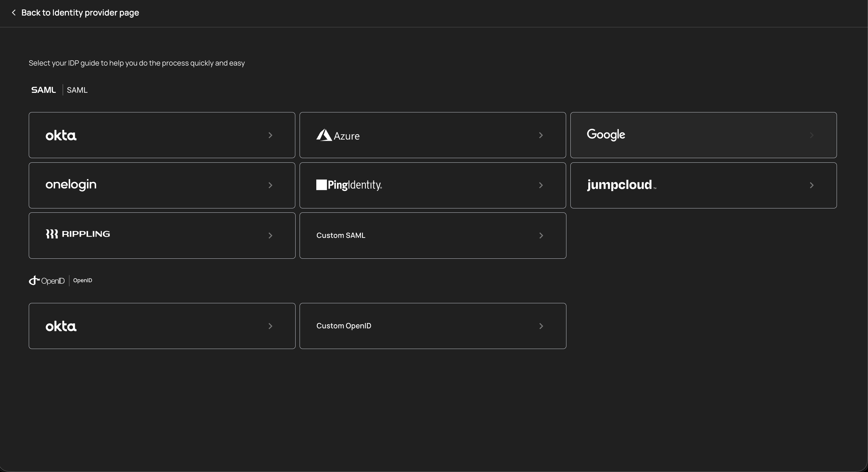868x472 pixels.
Task: Click the SAML section header logo
Action: coord(43,90)
